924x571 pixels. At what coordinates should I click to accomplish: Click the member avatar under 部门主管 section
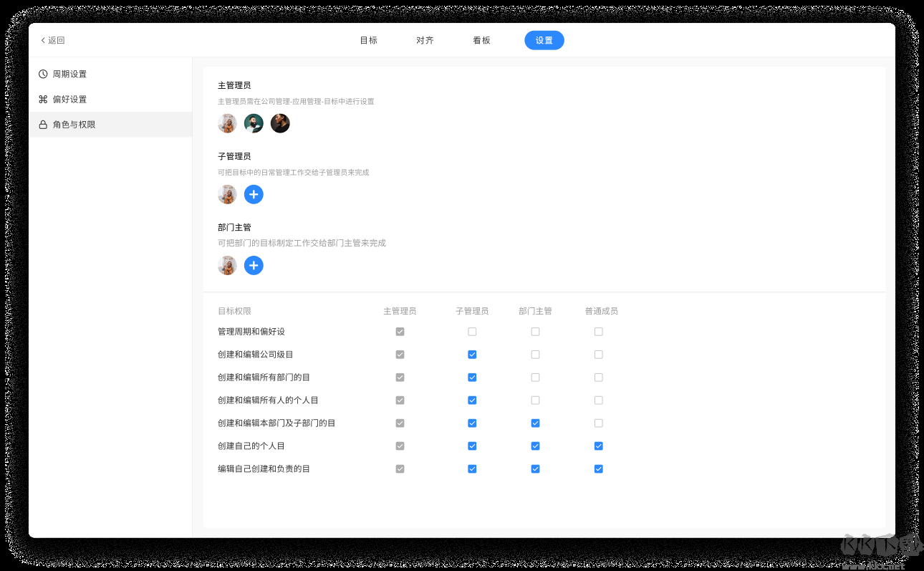227,266
